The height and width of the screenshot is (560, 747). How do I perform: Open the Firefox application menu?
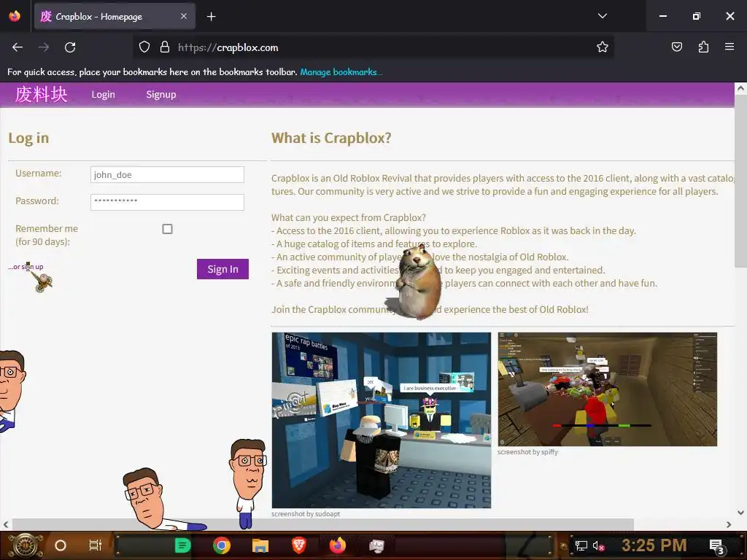tap(729, 47)
